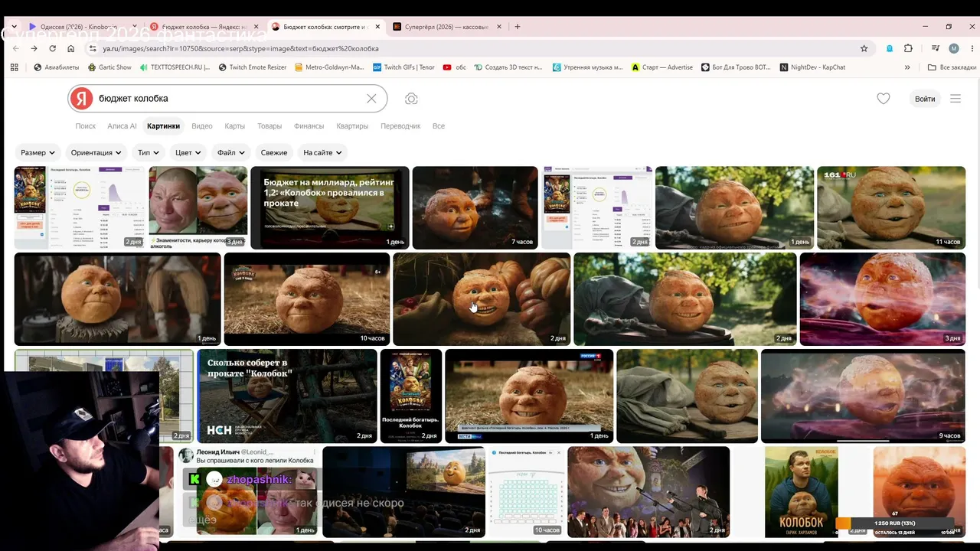Image resolution: width=980 pixels, height=551 pixels.
Task: Expand the Размер filter dropdown
Action: [38, 152]
